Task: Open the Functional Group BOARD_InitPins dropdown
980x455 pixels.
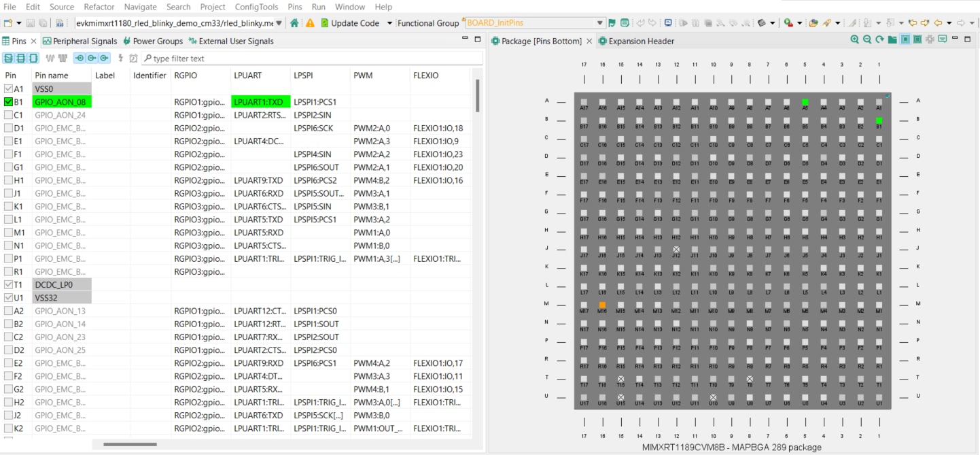Action: pos(599,23)
